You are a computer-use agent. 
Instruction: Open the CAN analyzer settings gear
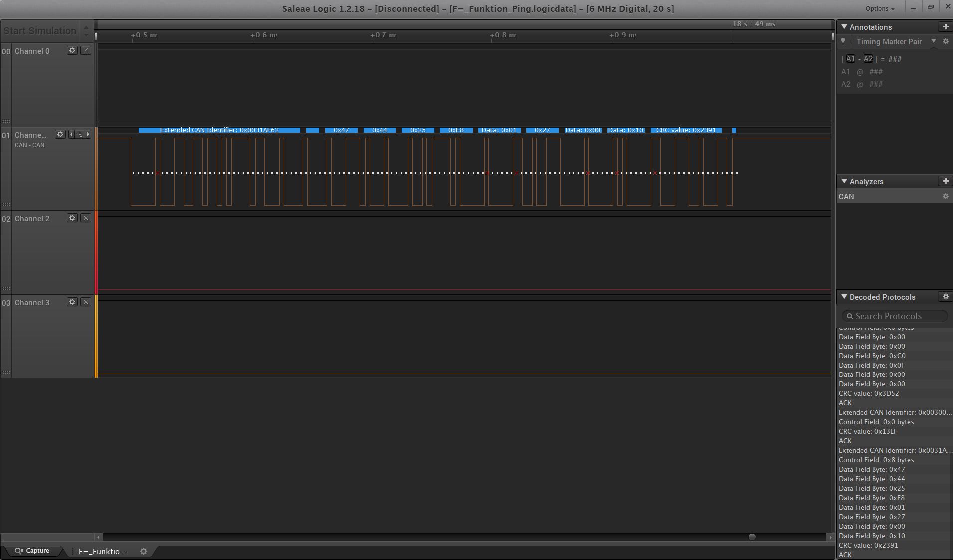point(945,196)
